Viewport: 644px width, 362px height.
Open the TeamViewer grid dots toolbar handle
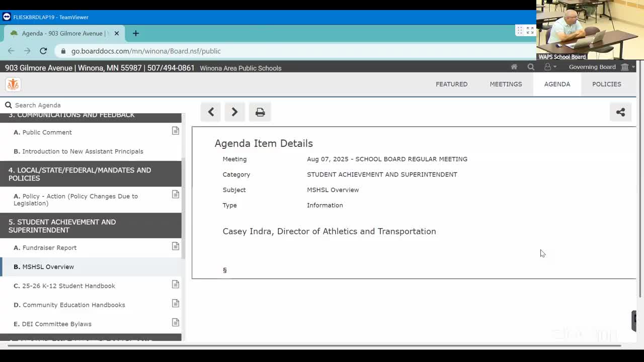(x=520, y=31)
